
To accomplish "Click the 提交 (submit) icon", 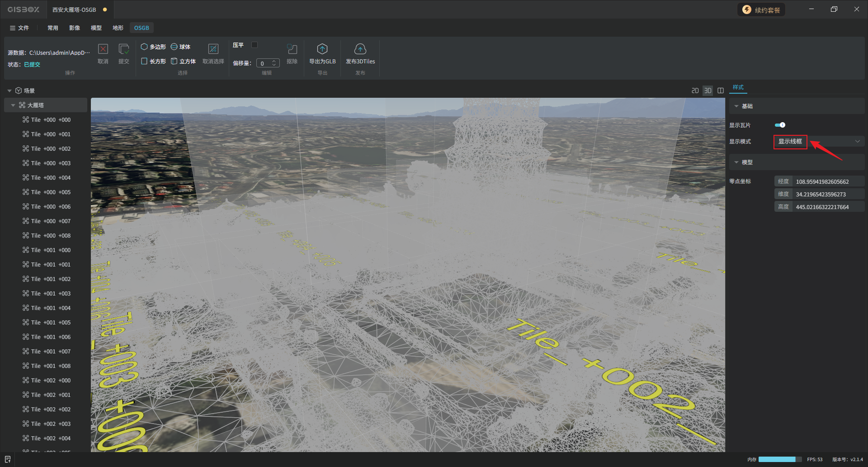I will [x=123, y=49].
